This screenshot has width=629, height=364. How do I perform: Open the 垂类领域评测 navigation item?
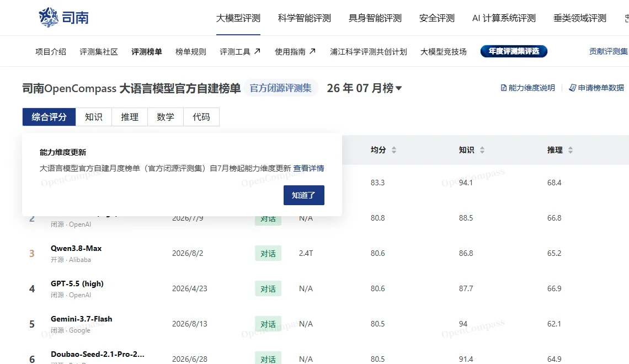click(580, 18)
